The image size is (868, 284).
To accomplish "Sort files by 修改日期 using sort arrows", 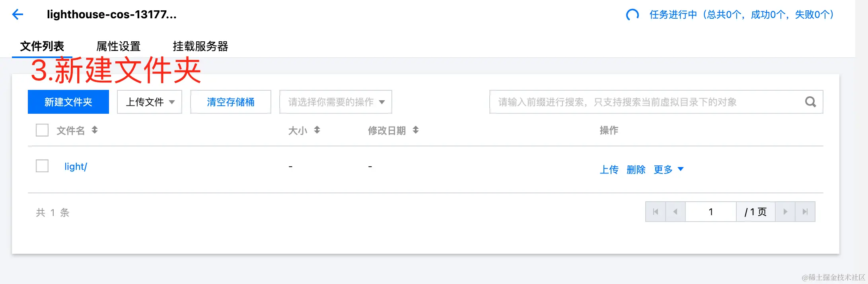I will click(415, 130).
